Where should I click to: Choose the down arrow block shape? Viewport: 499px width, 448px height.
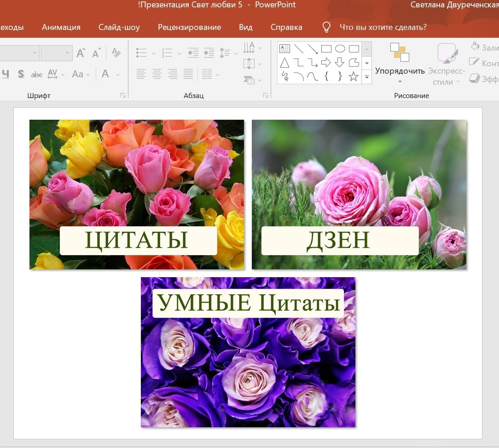click(x=340, y=63)
